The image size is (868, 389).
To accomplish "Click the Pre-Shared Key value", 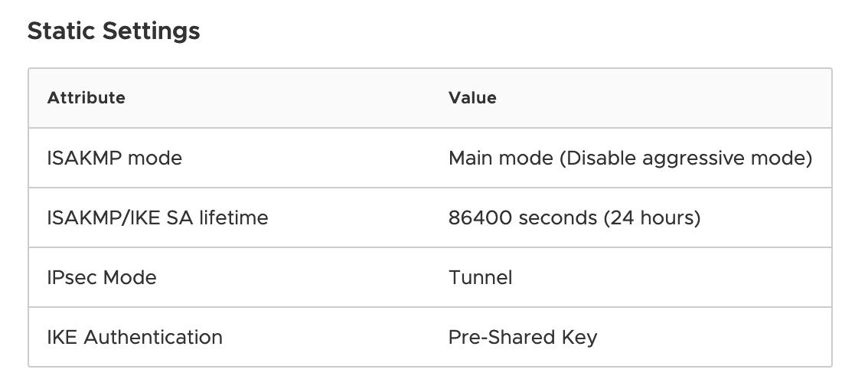I will [x=523, y=338].
